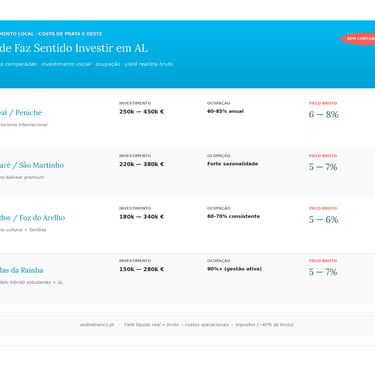Click the INVESTIMENTO label in the Foz do Arelho row

135,208
